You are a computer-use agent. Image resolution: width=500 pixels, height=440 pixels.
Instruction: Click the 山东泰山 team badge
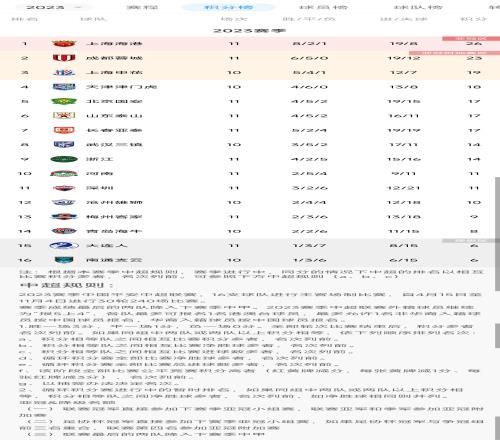coord(64,116)
